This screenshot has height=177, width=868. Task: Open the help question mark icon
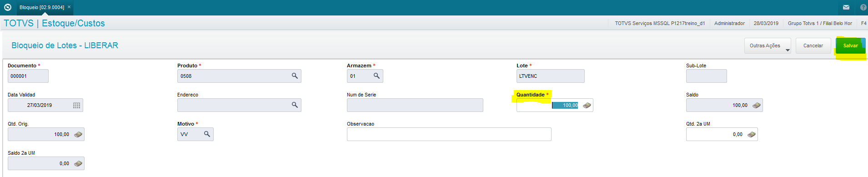tap(863, 7)
